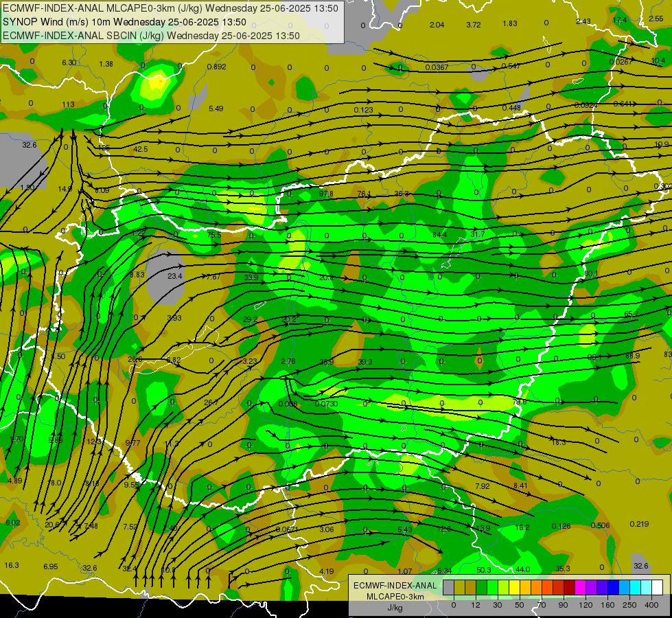672x618 pixels.
Task: Click the map value 2.55
Action: point(656,19)
